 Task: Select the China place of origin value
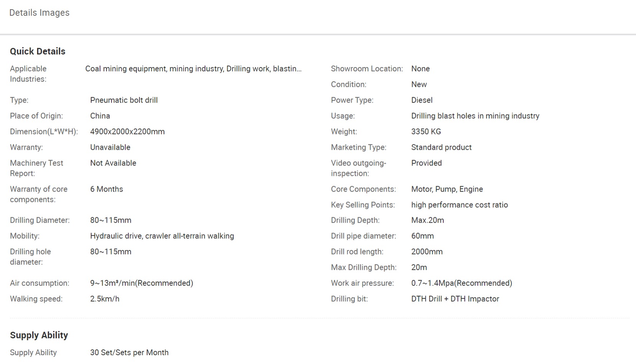click(x=100, y=116)
